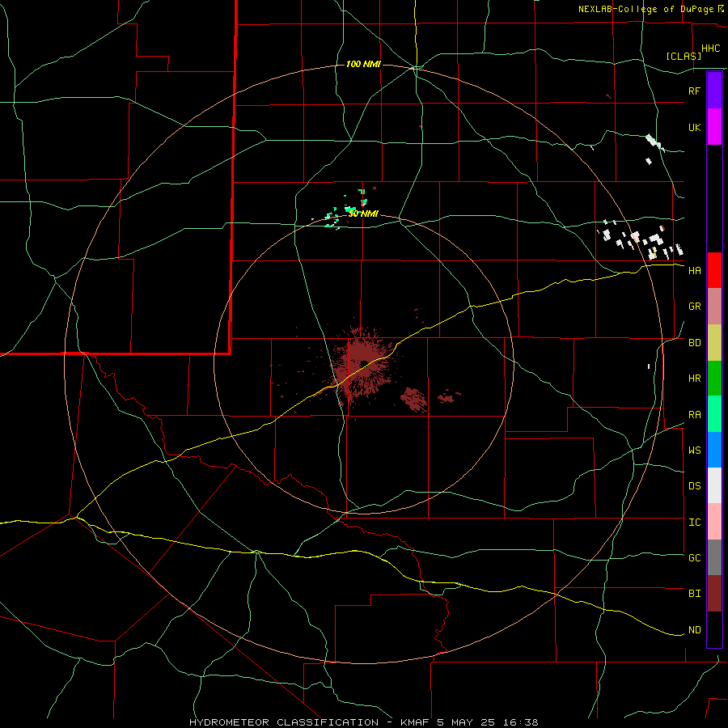728x728 pixels.
Task: Click the "UK" legend label
Action: point(695,127)
